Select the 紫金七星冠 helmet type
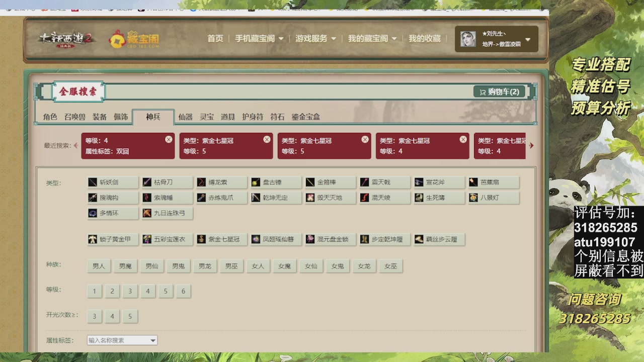The width and height of the screenshot is (644, 362). tap(221, 239)
